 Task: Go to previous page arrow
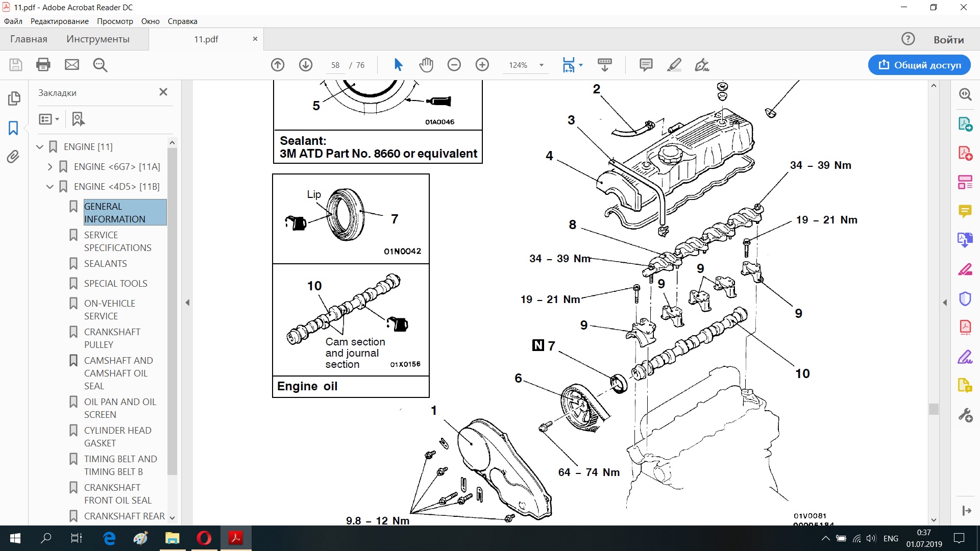point(278,65)
